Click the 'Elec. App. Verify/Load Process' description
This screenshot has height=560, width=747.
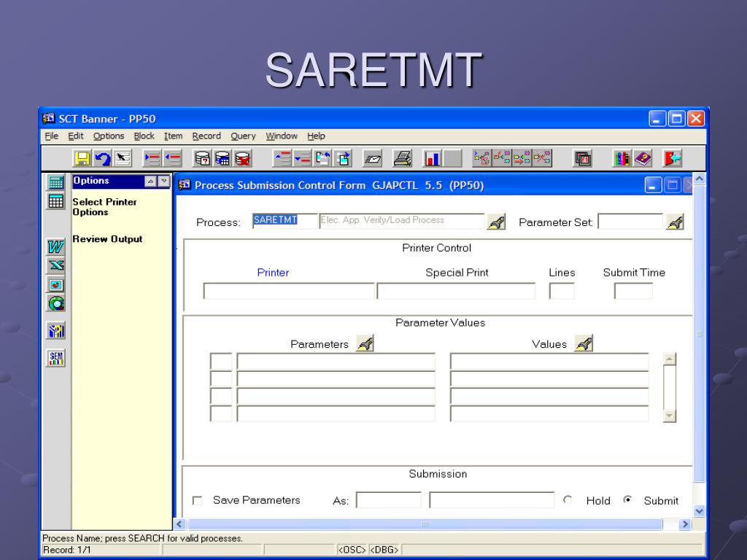coord(402,220)
